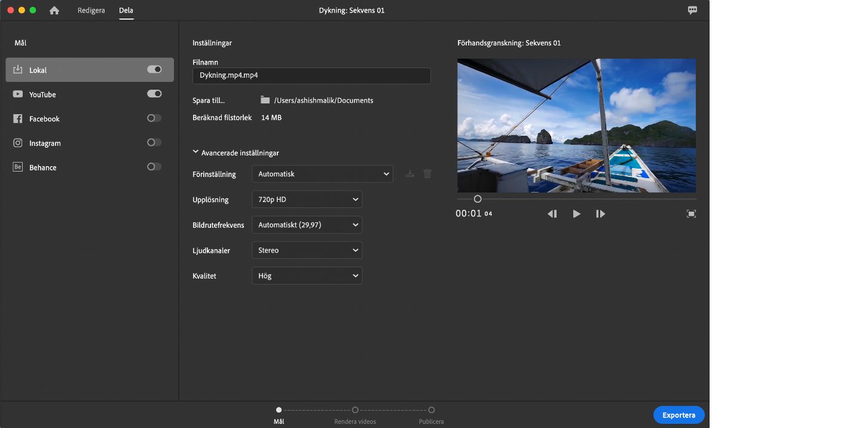Switch to the Redigera tab

[x=91, y=11]
